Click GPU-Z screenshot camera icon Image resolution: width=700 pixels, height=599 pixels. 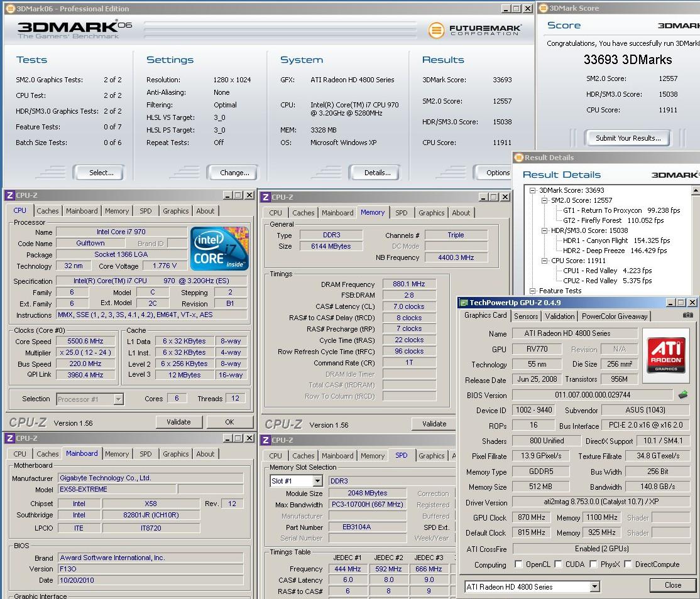688,315
